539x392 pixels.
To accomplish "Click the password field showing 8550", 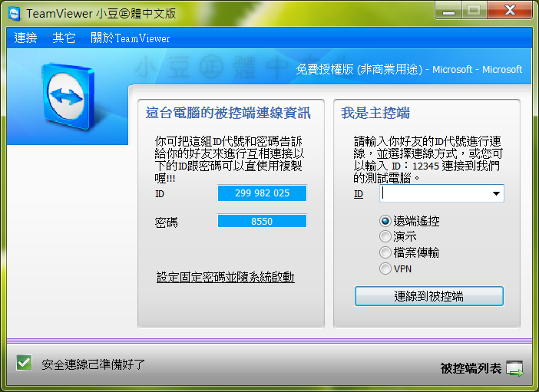I will click(x=262, y=221).
